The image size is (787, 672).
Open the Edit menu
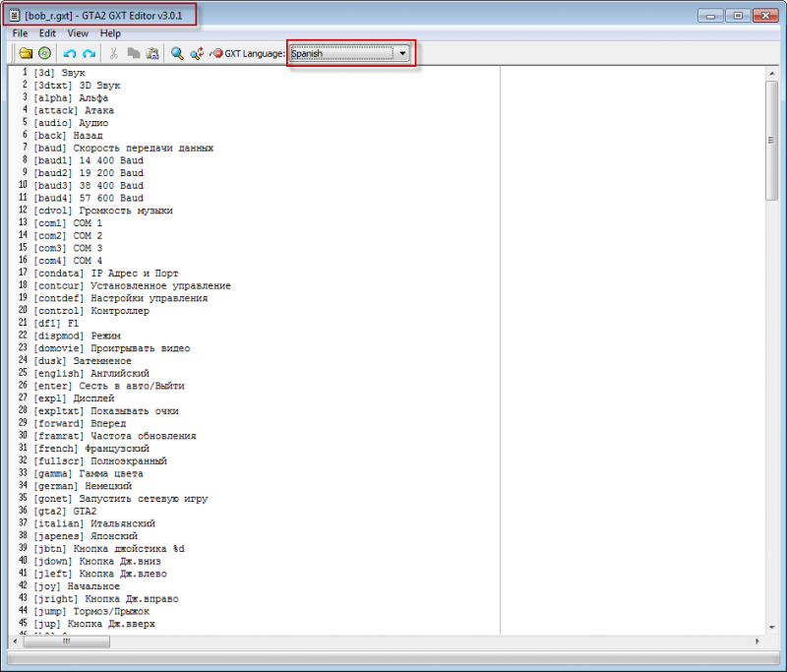[x=47, y=33]
